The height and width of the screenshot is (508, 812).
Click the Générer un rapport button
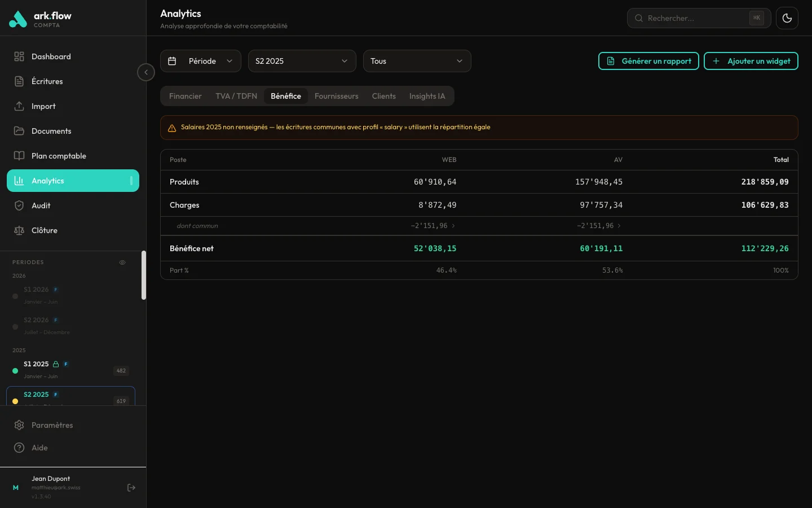(x=648, y=61)
